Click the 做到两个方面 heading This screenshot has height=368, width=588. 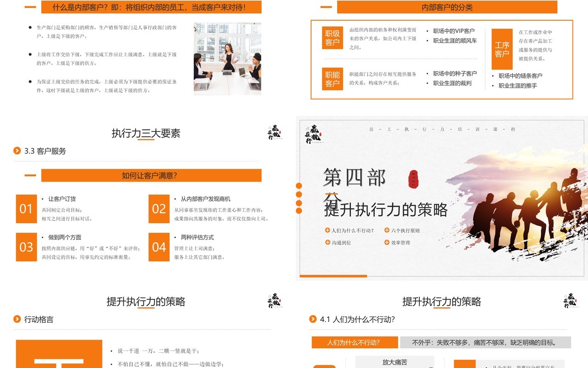65,237
